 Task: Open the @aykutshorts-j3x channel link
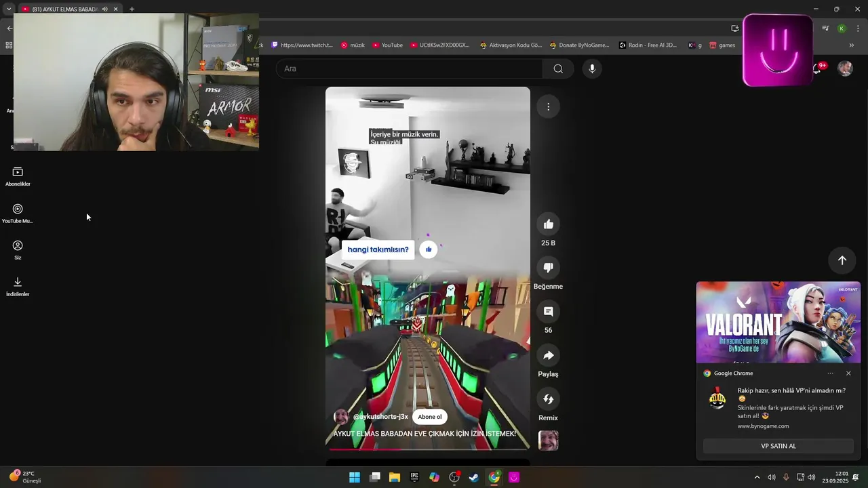point(380,417)
